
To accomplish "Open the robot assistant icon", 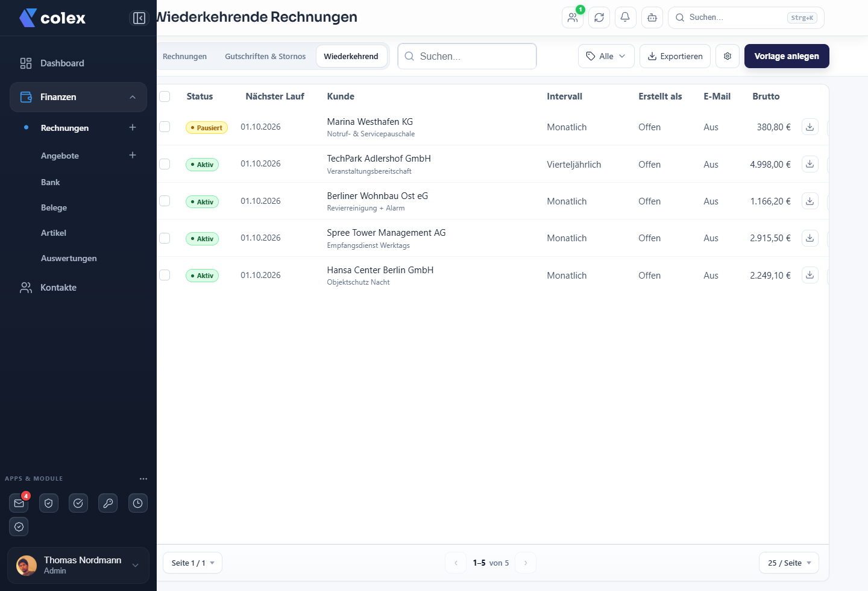I will coord(652,17).
